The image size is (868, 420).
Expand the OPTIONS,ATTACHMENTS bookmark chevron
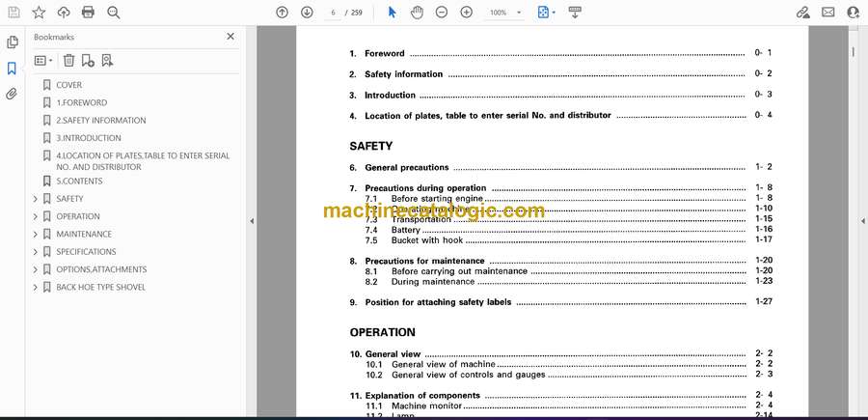click(36, 269)
